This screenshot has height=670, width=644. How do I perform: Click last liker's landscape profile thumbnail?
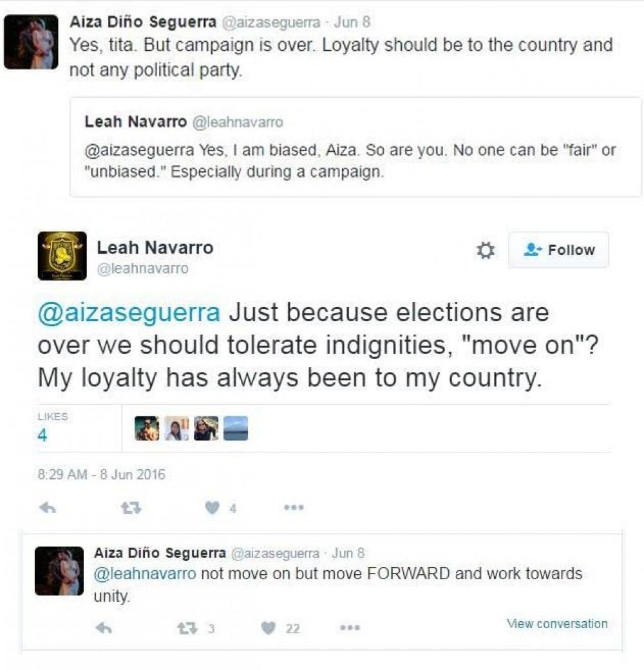point(236,429)
